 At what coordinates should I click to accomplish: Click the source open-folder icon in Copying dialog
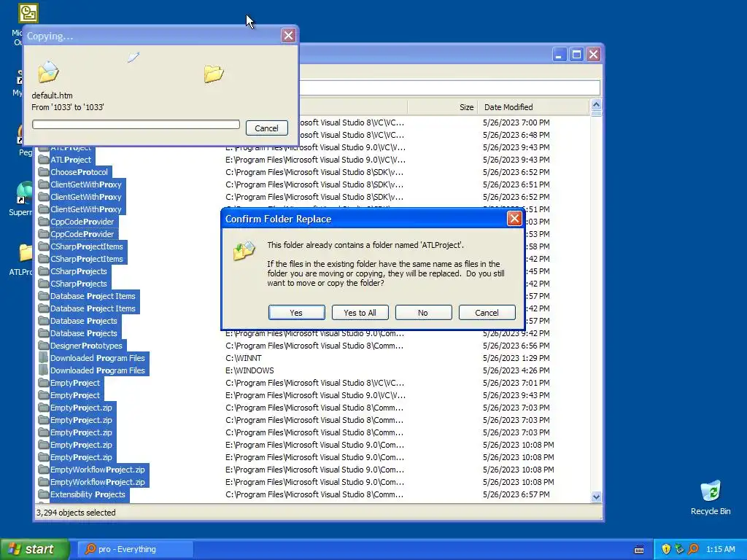coord(48,72)
